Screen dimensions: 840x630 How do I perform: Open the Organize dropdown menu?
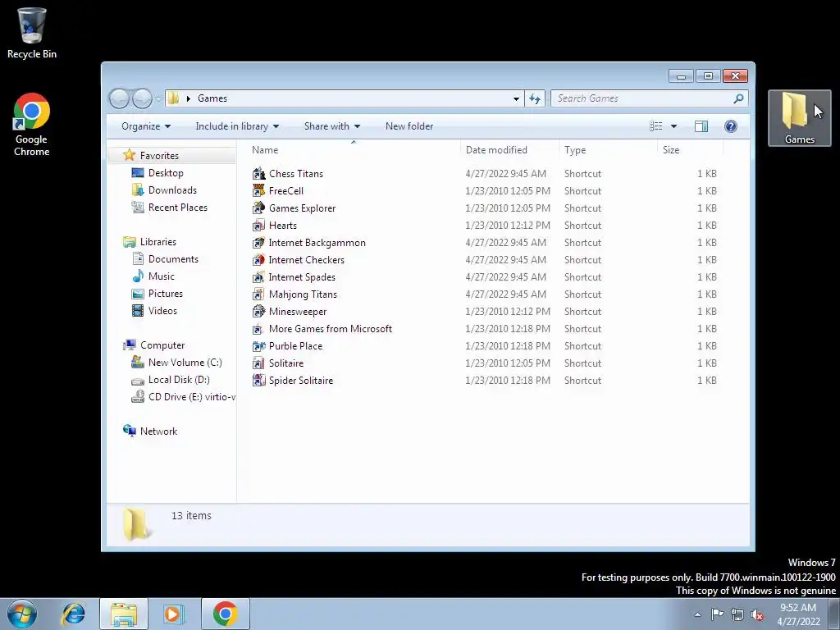(x=146, y=126)
